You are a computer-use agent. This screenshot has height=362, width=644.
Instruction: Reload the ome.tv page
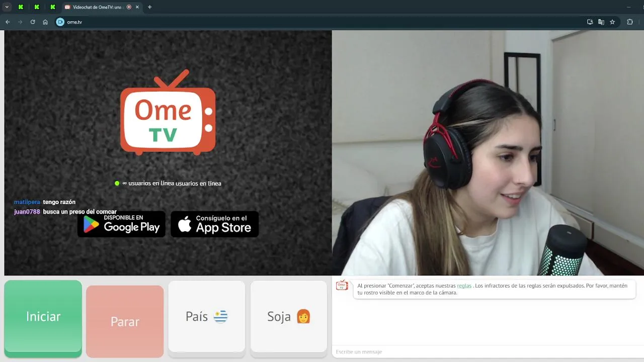coord(33,22)
